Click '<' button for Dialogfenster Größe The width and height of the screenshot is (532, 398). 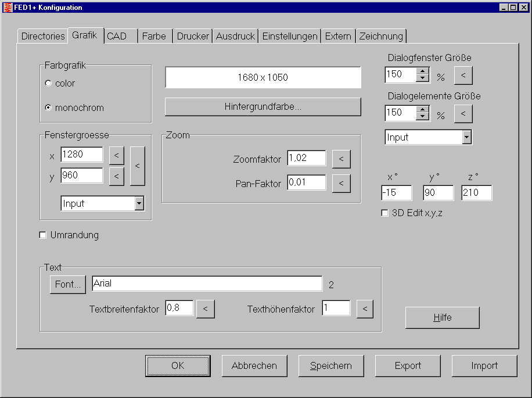coord(463,75)
